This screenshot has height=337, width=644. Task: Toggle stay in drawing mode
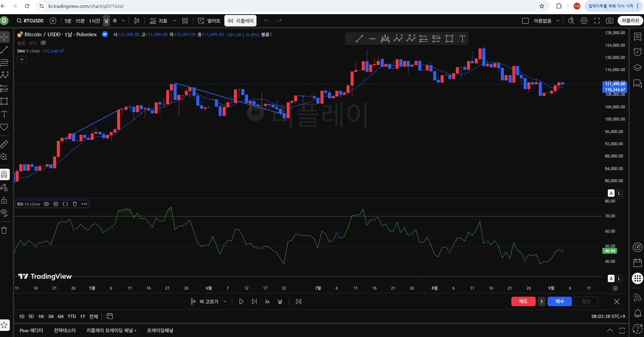pyautogui.click(x=4, y=187)
